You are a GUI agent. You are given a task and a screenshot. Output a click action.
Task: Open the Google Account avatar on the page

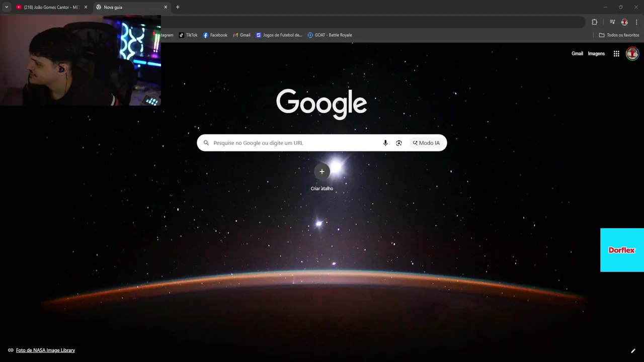632,54
